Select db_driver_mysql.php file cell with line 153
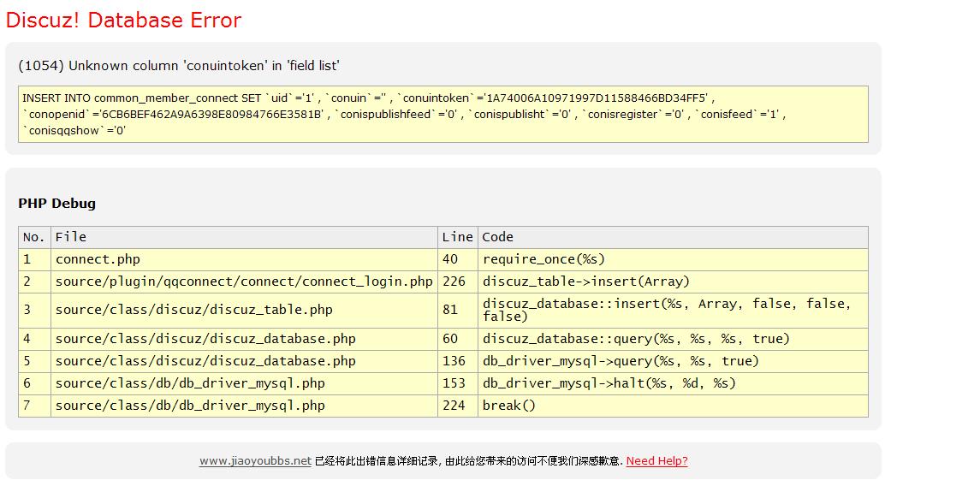Viewport: 980px width, 492px height. click(244, 384)
